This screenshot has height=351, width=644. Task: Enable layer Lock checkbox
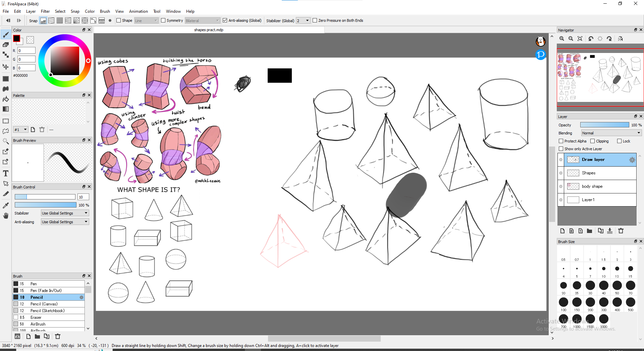point(619,141)
